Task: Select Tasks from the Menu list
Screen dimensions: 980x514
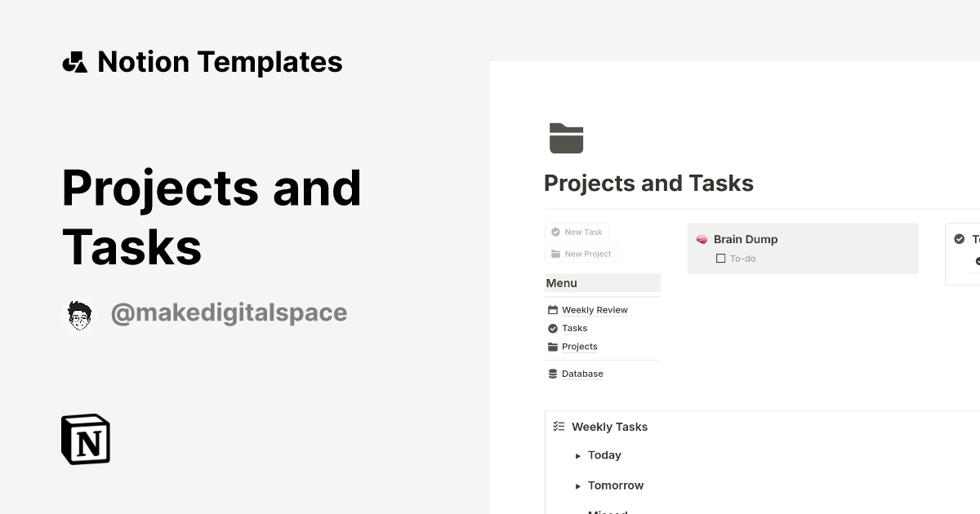Action: pos(574,328)
